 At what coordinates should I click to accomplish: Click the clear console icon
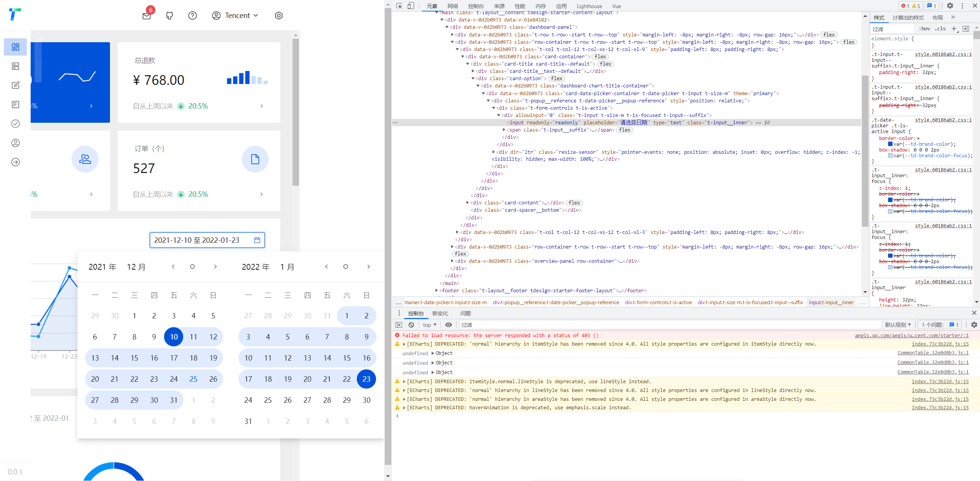(410, 325)
